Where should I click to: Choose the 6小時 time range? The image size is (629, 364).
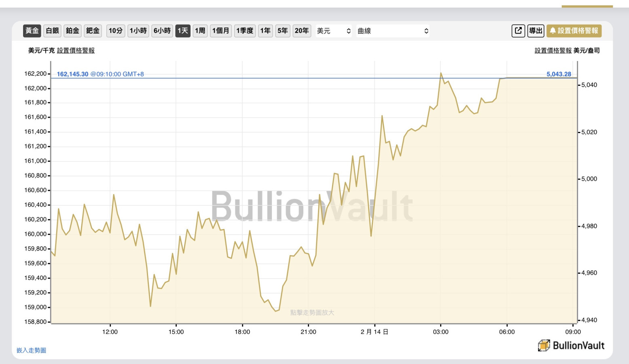162,31
